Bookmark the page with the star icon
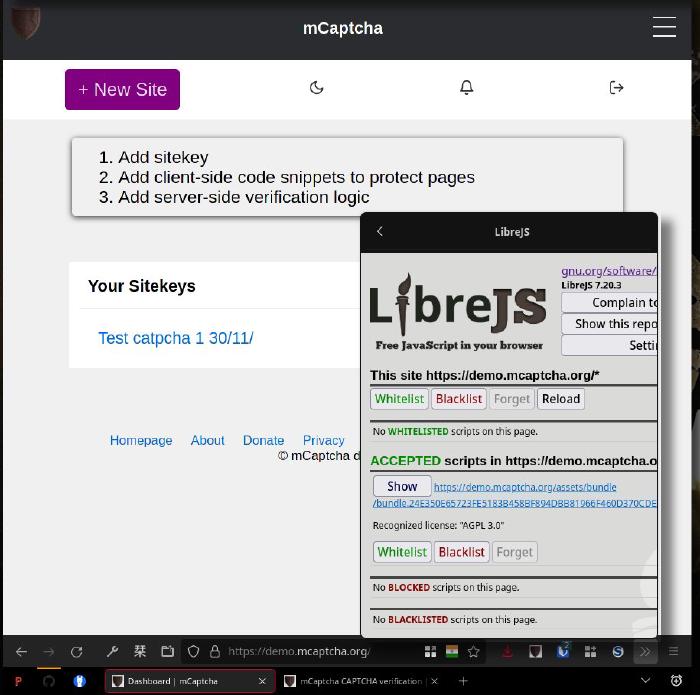 pyautogui.click(x=474, y=652)
